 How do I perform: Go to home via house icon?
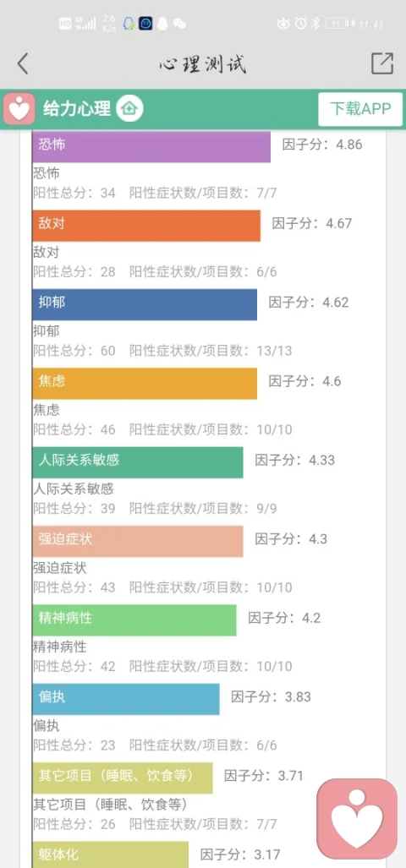(129, 108)
